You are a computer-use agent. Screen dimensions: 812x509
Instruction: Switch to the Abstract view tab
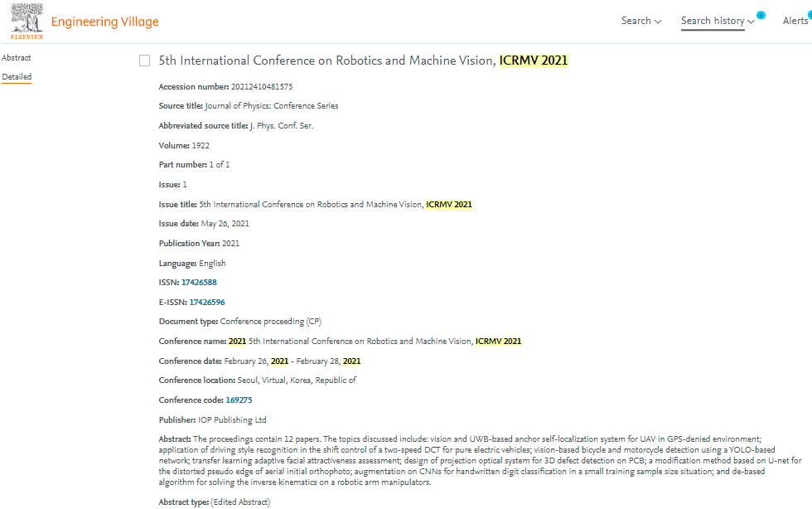point(16,57)
